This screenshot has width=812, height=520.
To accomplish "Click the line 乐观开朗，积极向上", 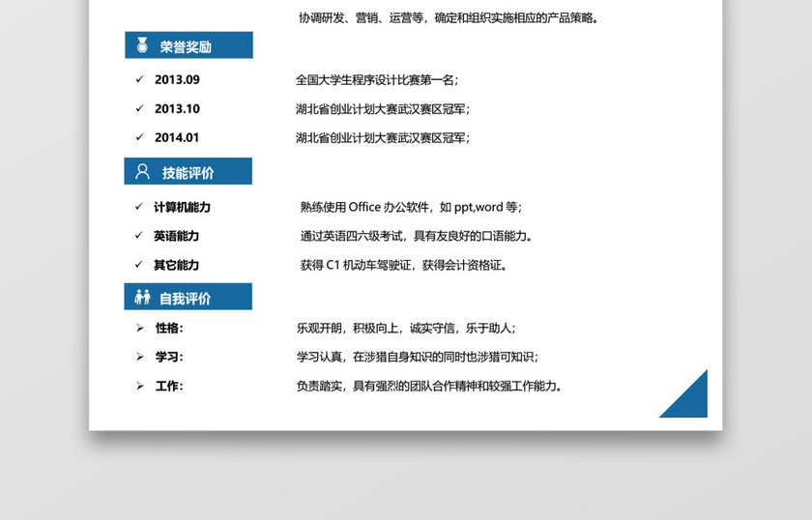I will click(x=406, y=329).
